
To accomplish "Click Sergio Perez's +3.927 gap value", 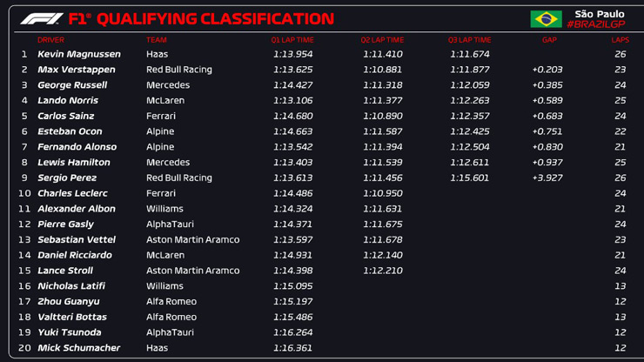I will tap(547, 178).
